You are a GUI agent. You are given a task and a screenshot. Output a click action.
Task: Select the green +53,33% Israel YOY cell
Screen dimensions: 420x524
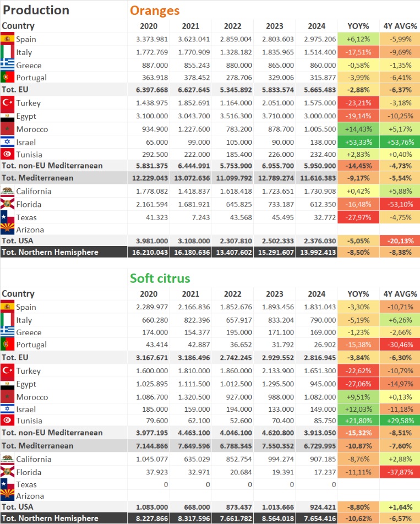358,141
